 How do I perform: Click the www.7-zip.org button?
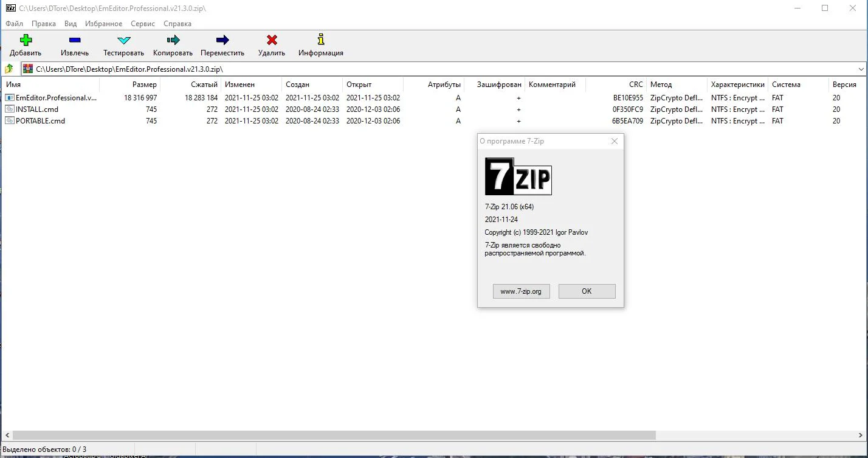[x=521, y=291]
